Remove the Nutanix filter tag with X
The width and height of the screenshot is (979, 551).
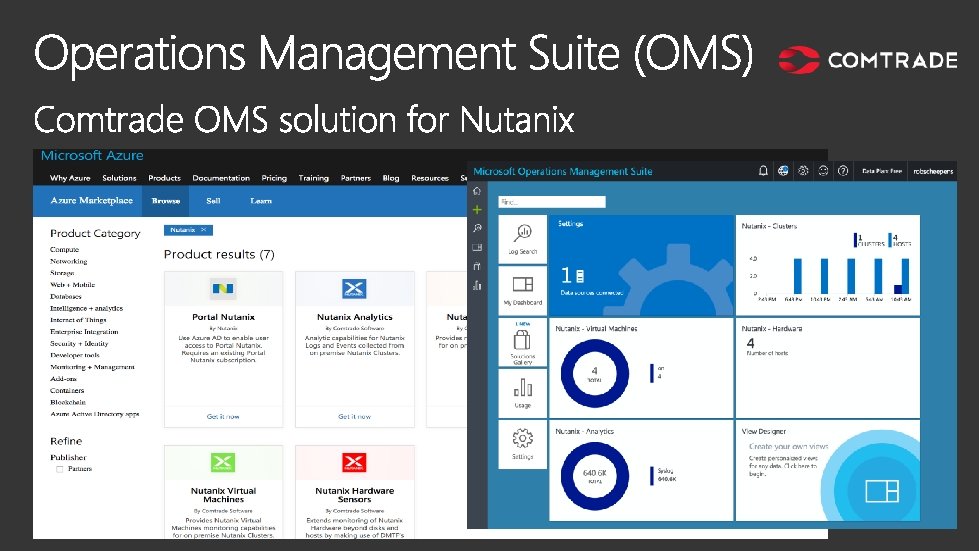[204, 230]
